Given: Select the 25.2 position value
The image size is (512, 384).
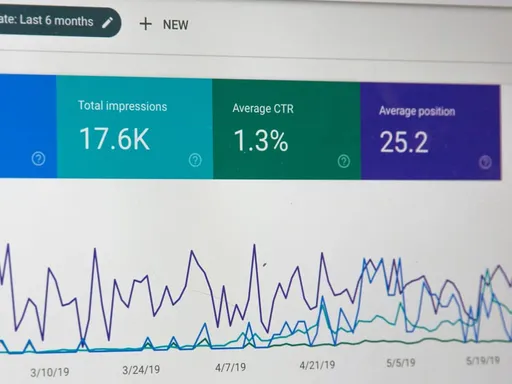Looking at the screenshot, I should 404,142.
